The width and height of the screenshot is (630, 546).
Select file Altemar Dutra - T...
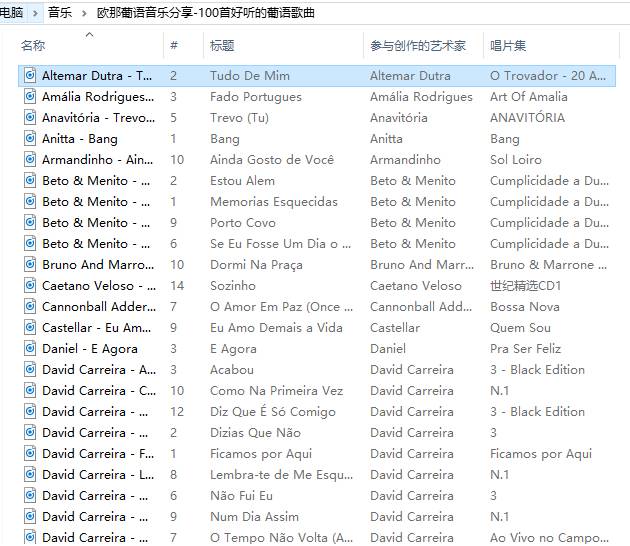[x=97, y=75]
